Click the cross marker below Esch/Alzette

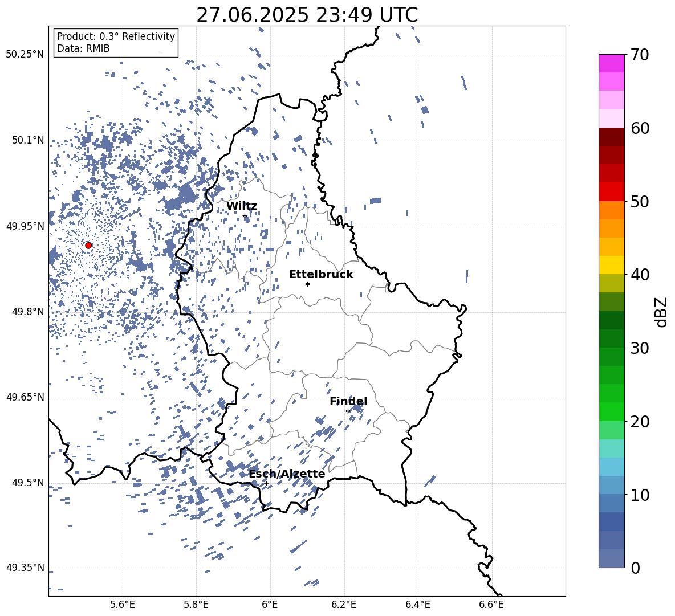(x=266, y=483)
